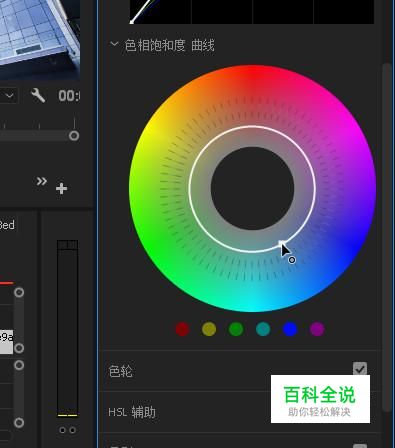Image resolution: width=395 pixels, height=448 pixels.
Task: Select the red color swatch below wheel
Action: (182, 329)
